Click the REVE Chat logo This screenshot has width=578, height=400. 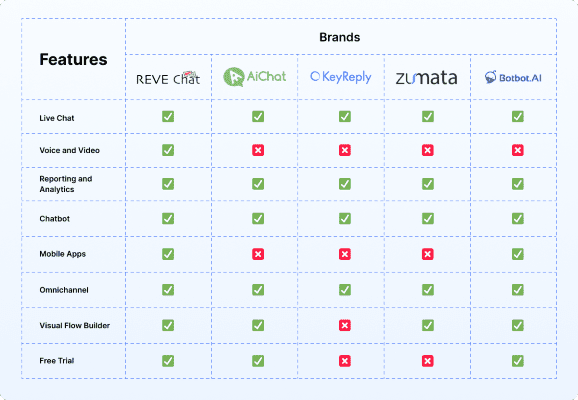coord(168,78)
